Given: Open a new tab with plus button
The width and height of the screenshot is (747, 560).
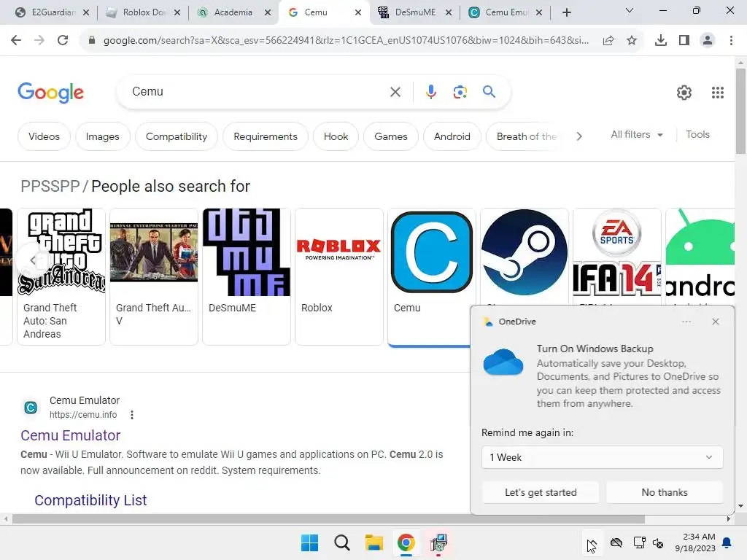Looking at the screenshot, I should [566, 12].
